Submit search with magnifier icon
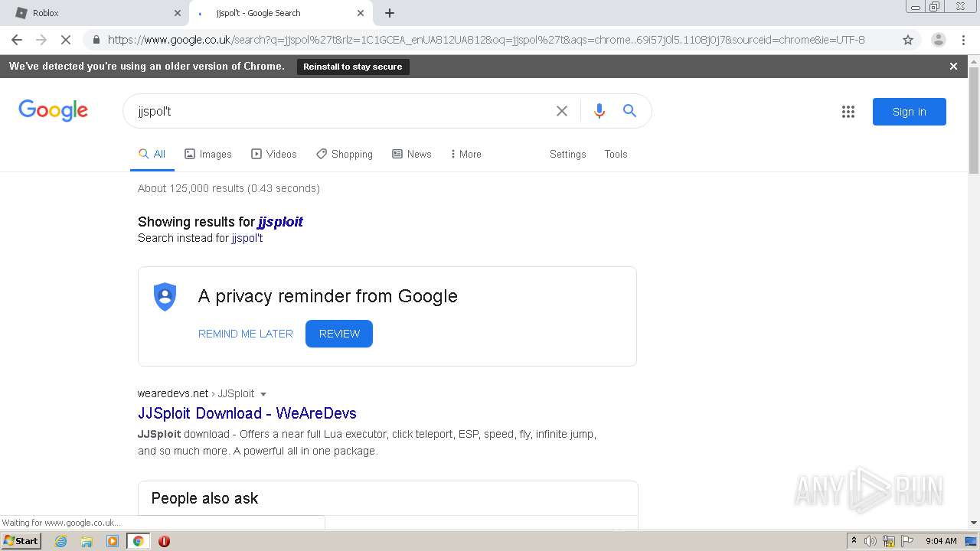 click(629, 111)
